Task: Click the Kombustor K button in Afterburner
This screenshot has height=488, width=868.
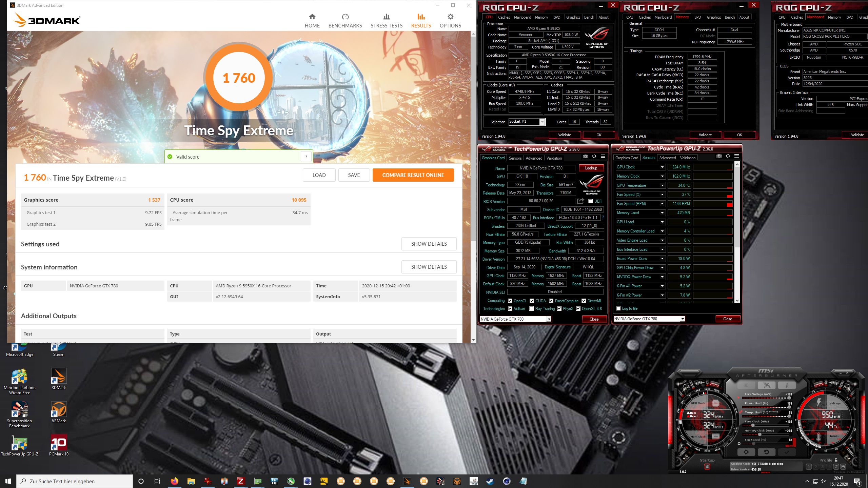Action: click(x=746, y=385)
